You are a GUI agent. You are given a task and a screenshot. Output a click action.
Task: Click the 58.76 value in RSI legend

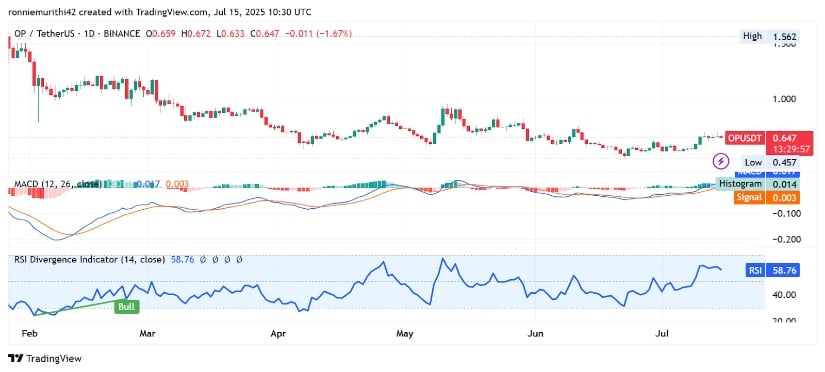(x=182, y=259)
